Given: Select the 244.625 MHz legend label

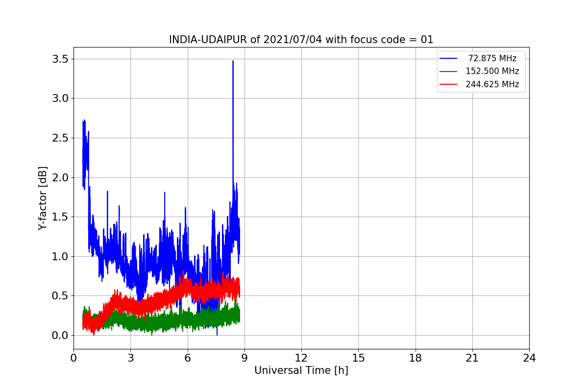Looking at the screenshot, I should pos(492,84).
